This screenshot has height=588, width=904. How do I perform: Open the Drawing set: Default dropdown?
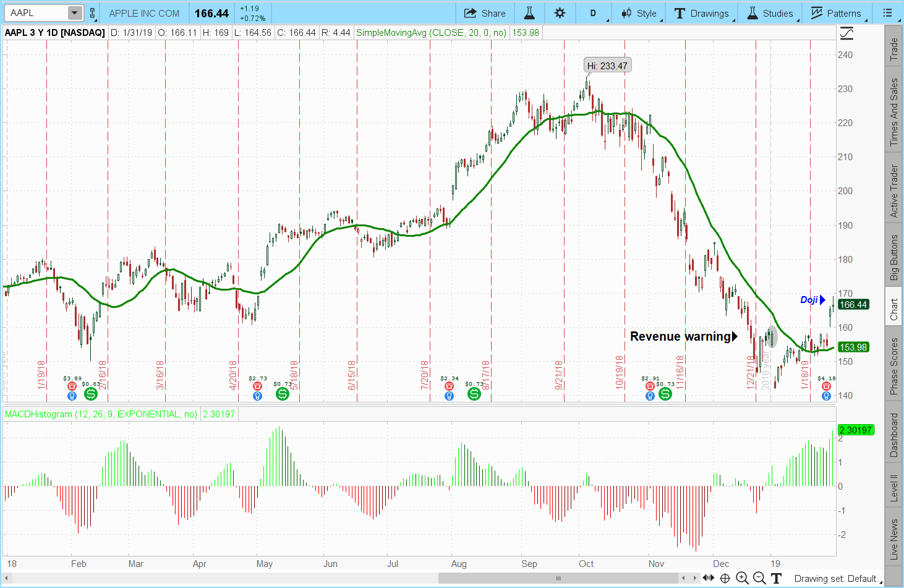(838, 579)
